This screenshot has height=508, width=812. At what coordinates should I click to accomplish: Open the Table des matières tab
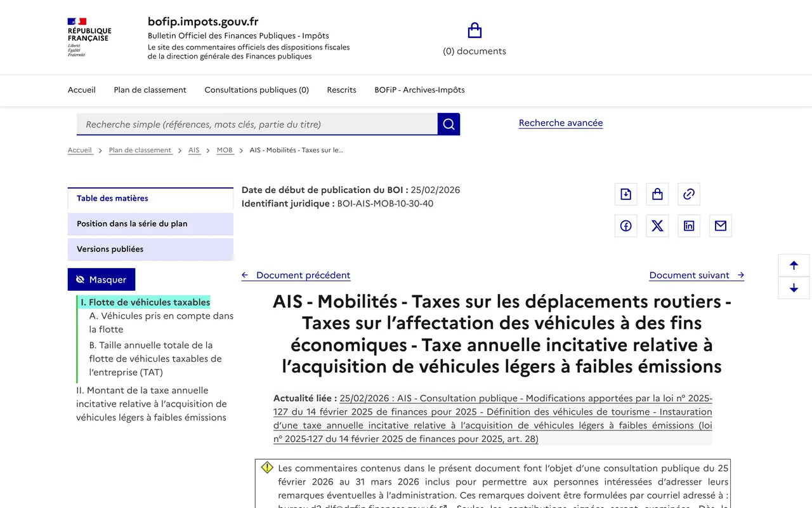coord(150,198)
